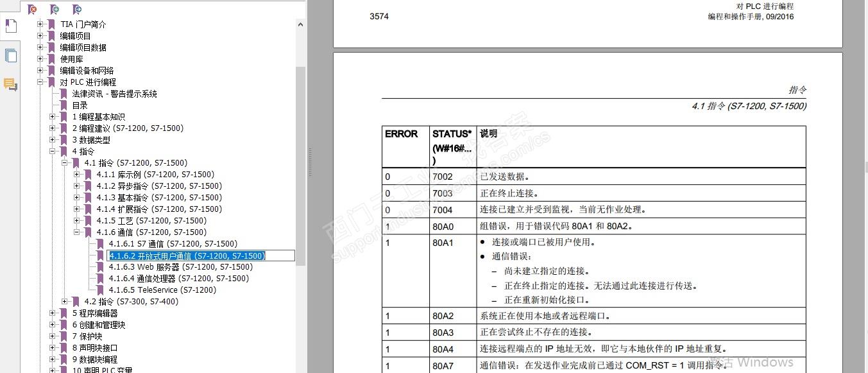
Task: Expand the 4.1.2 异步指令 bookmark
Action: [x=77, y=186]
